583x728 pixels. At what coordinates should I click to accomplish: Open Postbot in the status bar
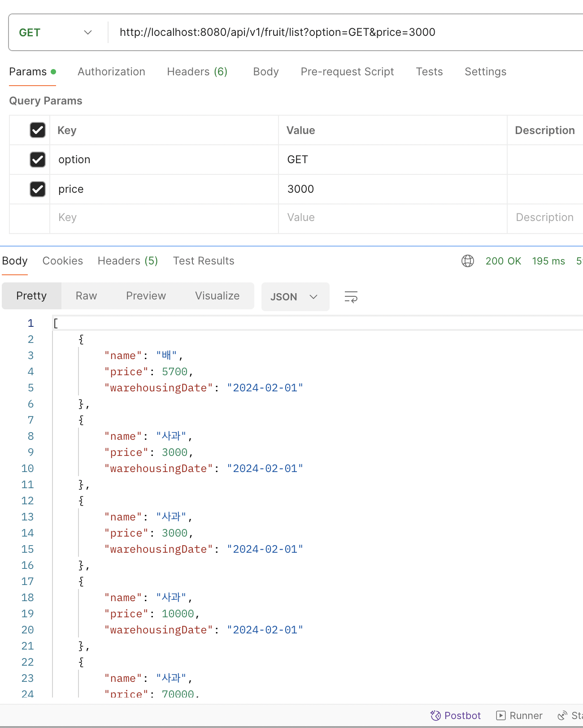coord(456,715)
